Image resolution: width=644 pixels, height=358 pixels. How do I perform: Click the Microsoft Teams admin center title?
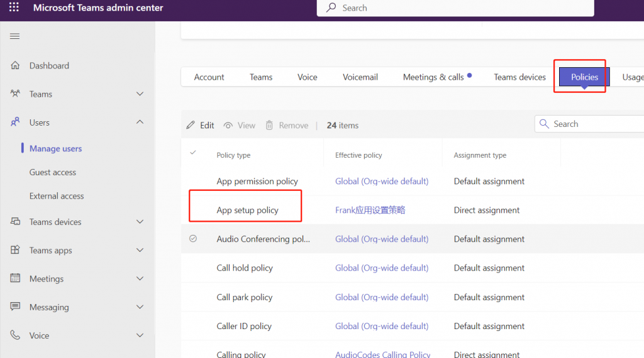(98, 8)
